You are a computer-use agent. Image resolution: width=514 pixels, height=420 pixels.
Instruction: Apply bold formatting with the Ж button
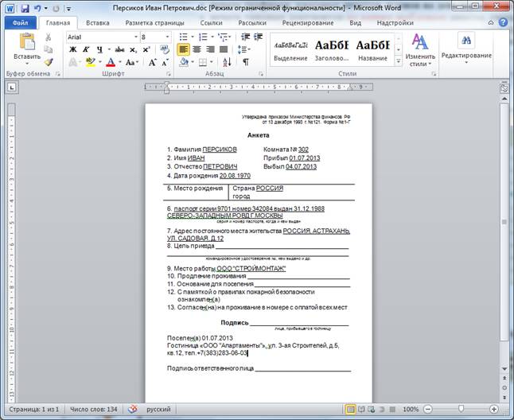coord(72,49)
